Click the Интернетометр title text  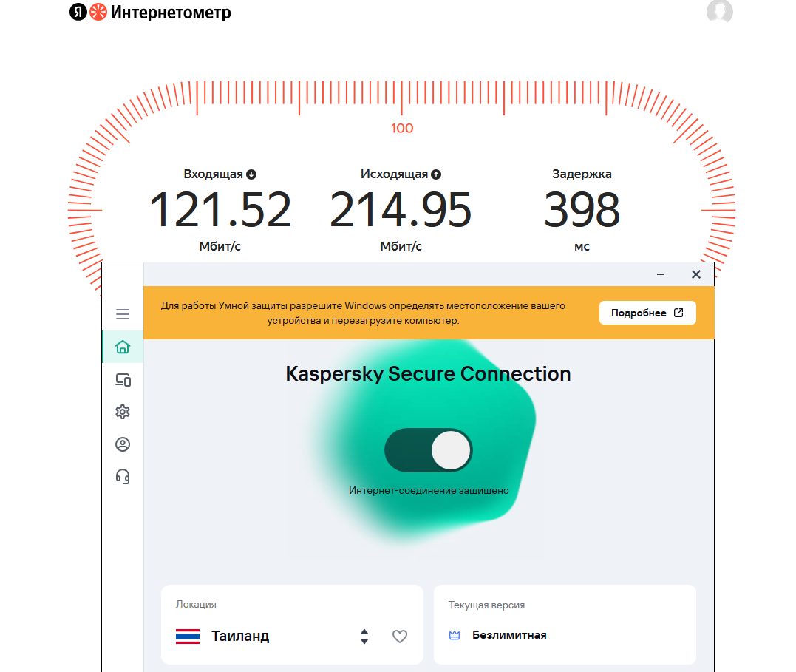click(171, 12)
